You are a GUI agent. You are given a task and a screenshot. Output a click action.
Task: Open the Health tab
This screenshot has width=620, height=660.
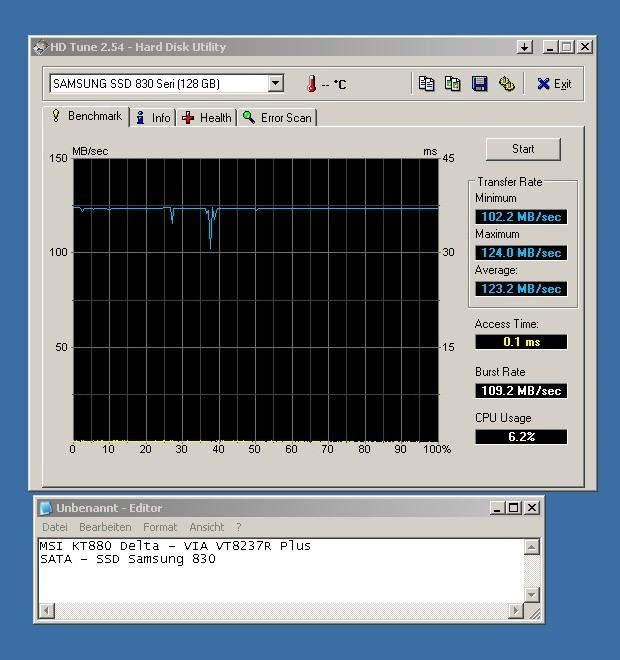click(x=207, y=118)
